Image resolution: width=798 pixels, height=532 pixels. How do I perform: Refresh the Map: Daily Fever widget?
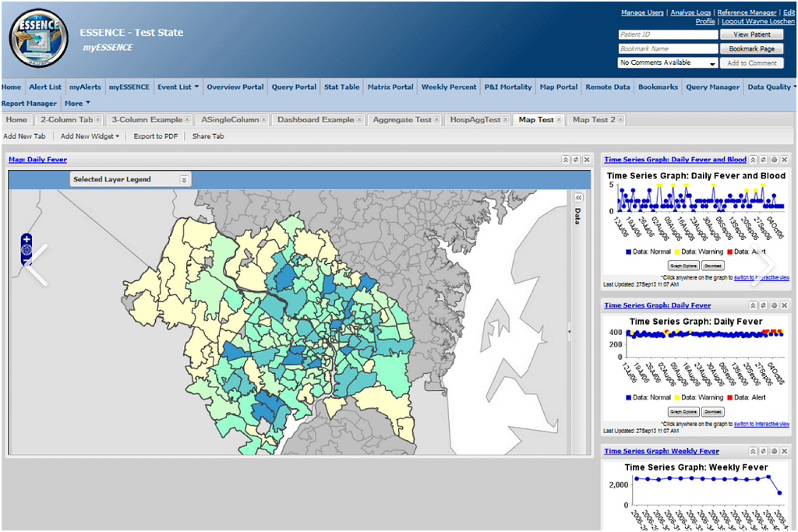coord(575,160)
